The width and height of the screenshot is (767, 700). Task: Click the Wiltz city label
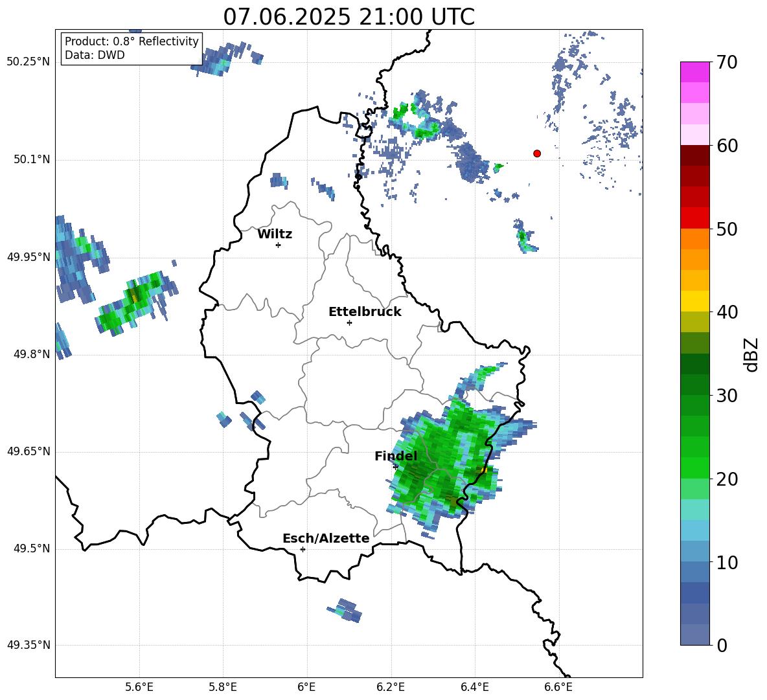pyautogui.click(x=275, y=234)
